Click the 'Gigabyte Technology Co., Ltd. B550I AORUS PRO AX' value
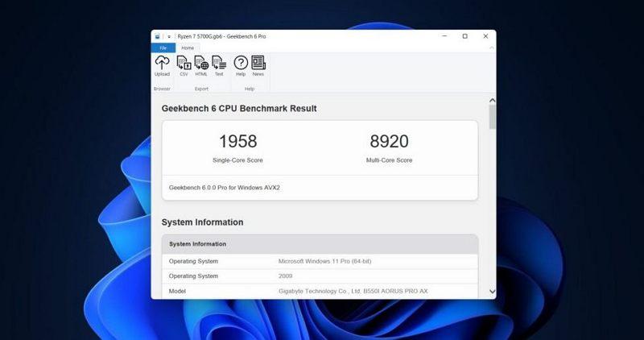The width and height of the screenshot is (644, 340). (x=353, y=291)
